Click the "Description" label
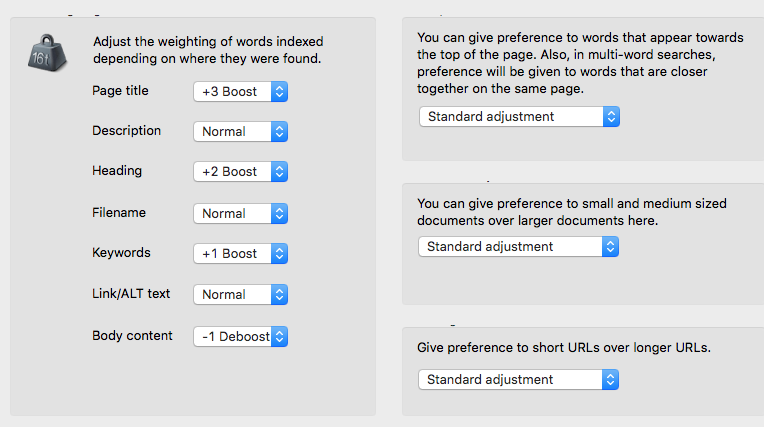The height and width of the screenshot is (427, 764). (126, 131)
